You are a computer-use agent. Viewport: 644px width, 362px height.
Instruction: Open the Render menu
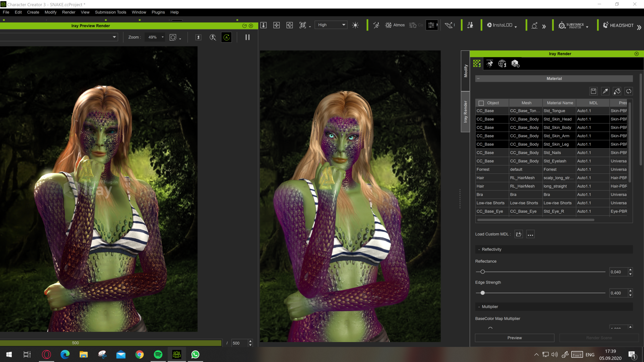tap(69, 12)
